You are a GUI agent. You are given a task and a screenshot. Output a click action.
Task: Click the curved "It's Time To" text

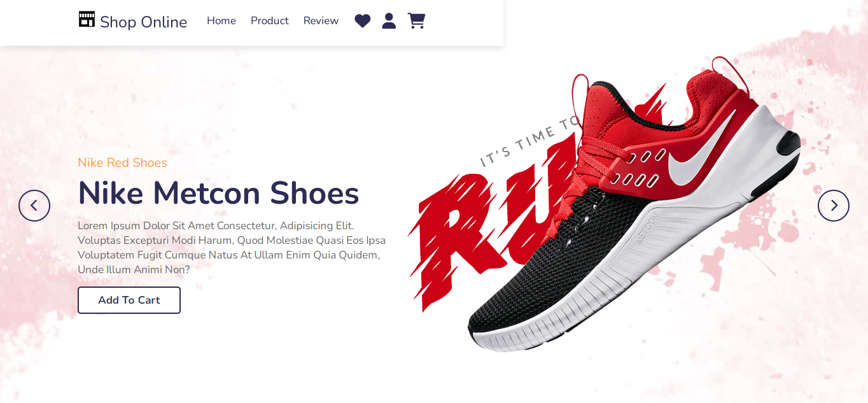click(x=529, y=141)
